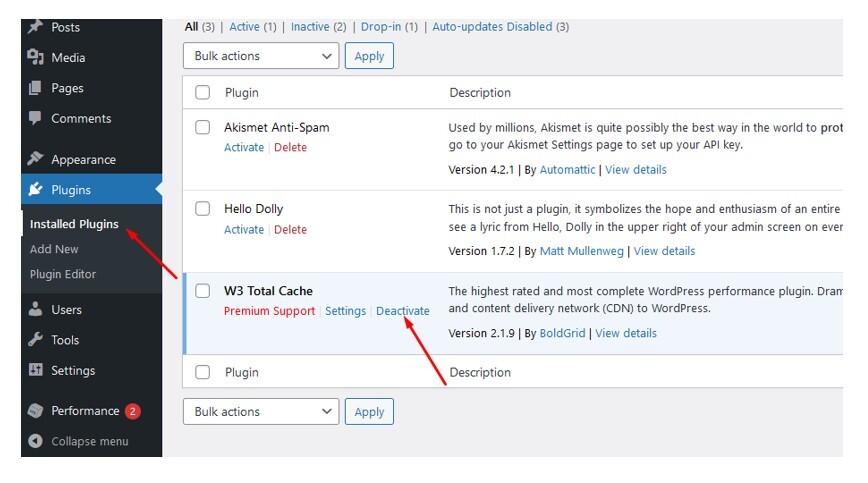
Task: Click the Performance cube icon
Action: point(35,411)
